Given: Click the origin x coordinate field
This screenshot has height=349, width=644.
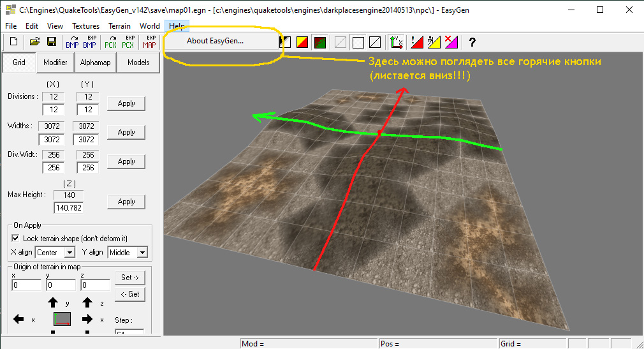Looking at the screenshot, I should (x=27, y=285).
